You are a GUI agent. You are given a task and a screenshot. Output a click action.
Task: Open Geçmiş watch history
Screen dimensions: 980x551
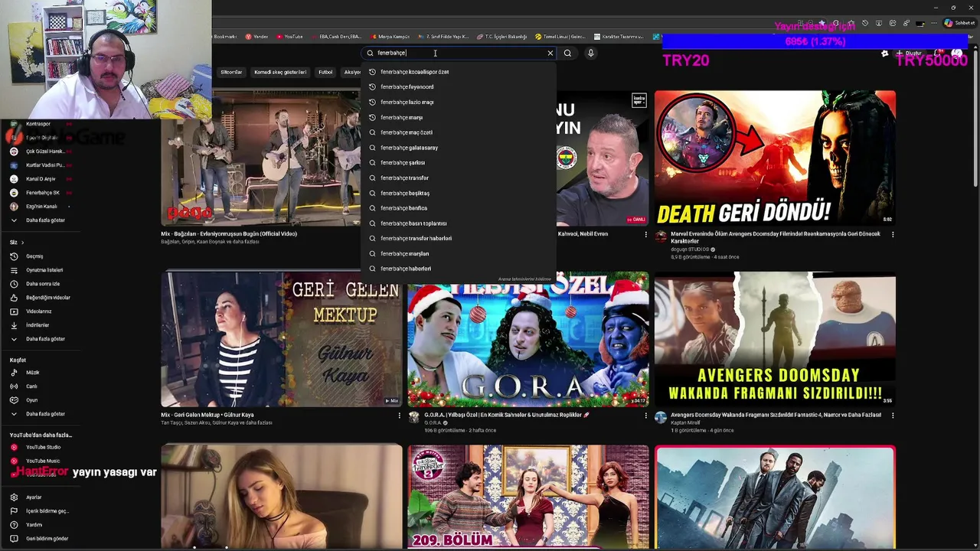click(x=34, y=256)
